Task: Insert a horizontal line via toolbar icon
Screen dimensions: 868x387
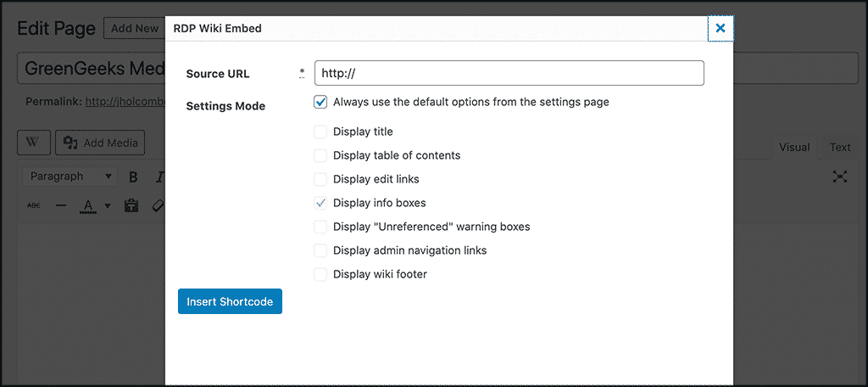Action: [61, 205]
